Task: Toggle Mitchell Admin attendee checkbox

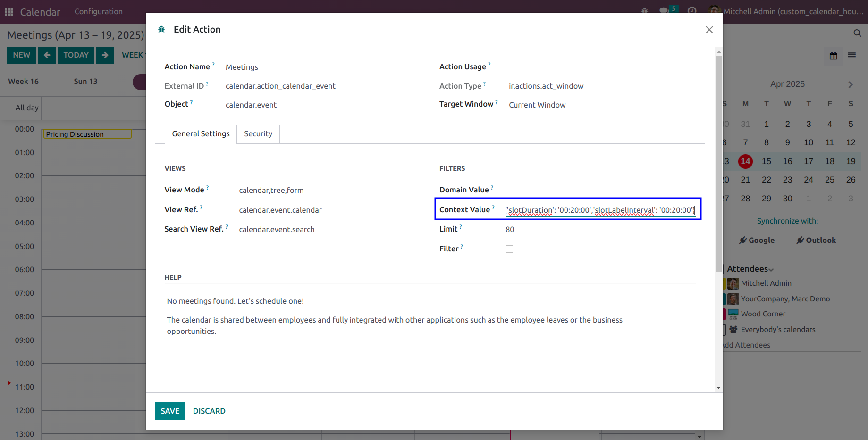Action: click(724, 283)
